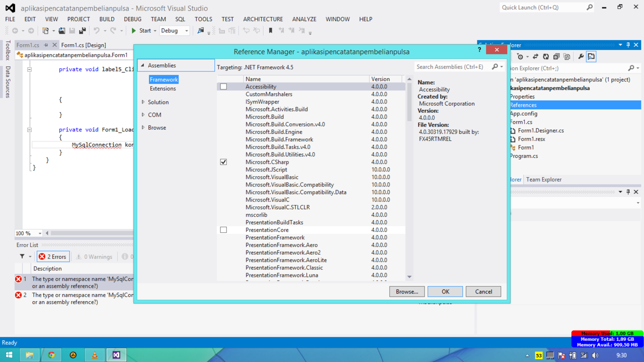
Task: Sort assemblies by the Name column header
Action: 306,79
